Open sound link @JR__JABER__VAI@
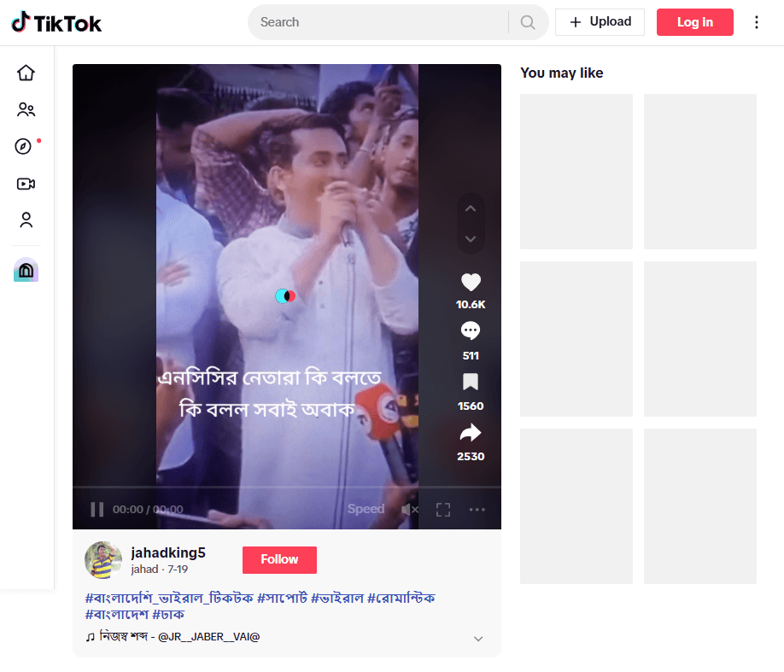This screenshot has width=784, height=672. click(x=173, y=637)
